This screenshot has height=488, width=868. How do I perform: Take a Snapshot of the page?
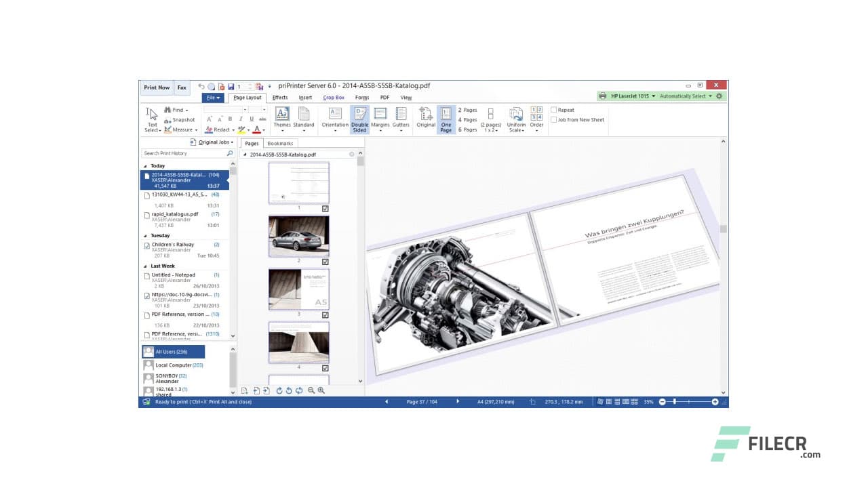178,120
